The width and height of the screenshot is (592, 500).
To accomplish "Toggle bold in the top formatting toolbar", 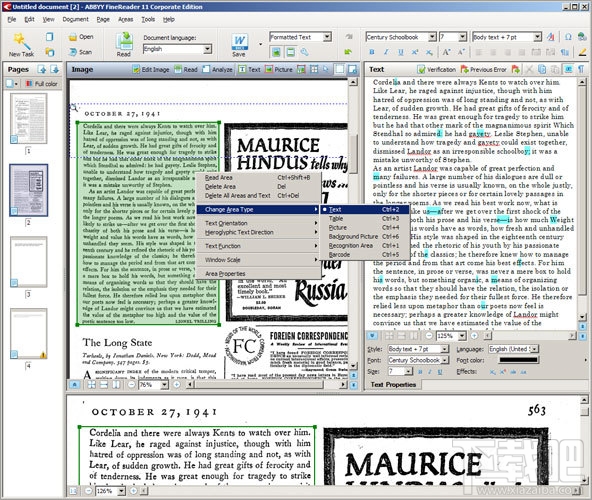I will coord(372,52).
